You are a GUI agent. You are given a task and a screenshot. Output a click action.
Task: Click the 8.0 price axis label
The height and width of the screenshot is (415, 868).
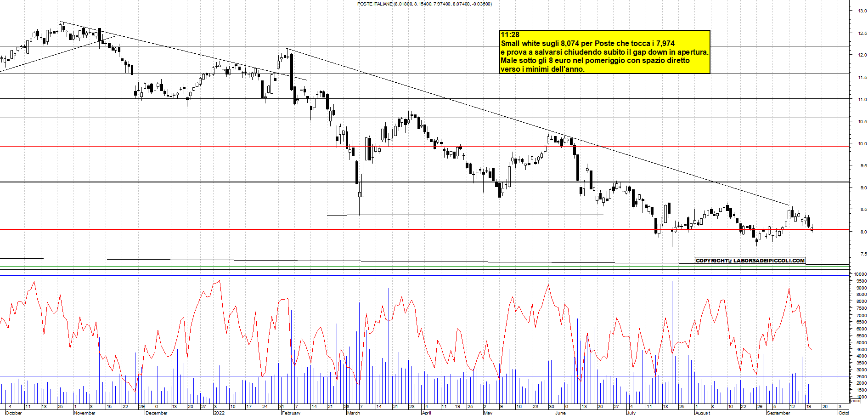coord(863,232)
